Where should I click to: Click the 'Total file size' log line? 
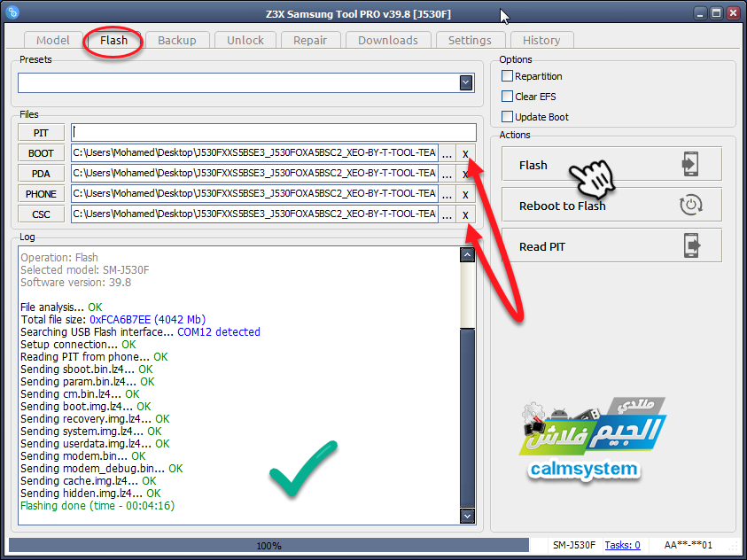click(x=113, y=320)
